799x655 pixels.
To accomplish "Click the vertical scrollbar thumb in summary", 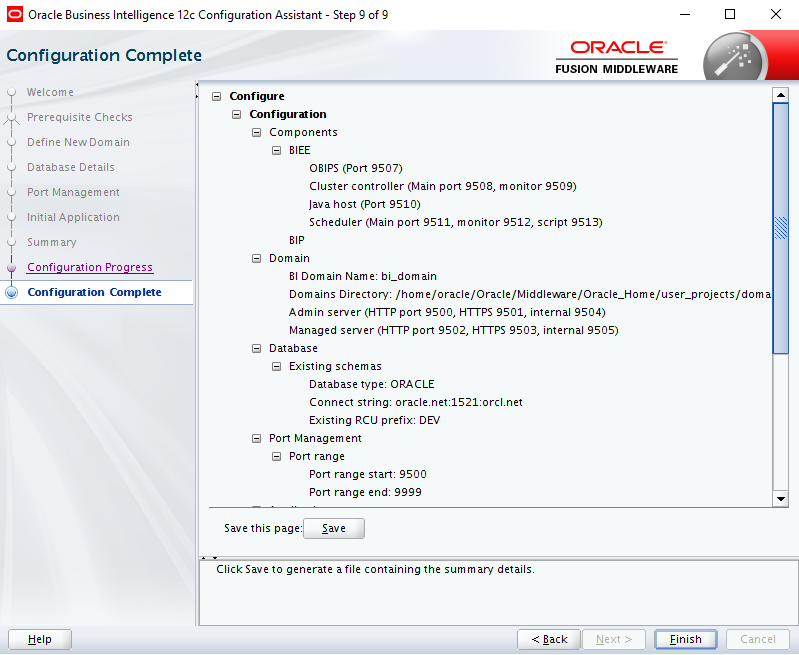I will click(781, 228).
